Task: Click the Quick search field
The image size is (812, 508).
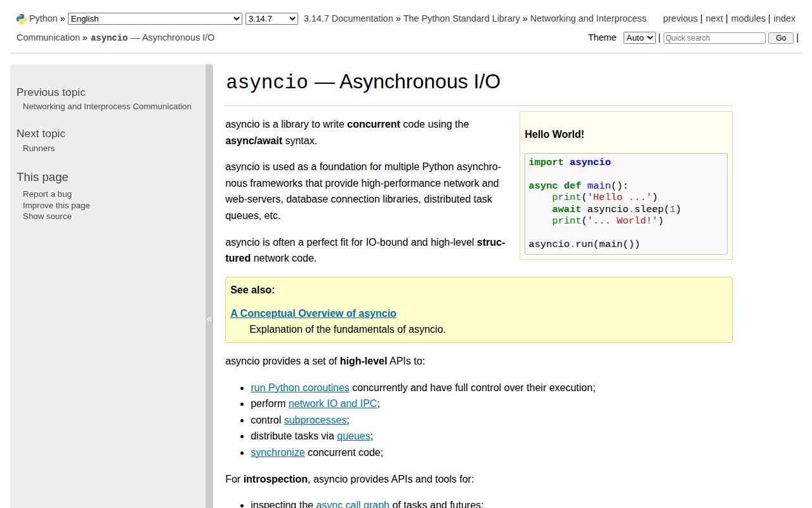Action: 714,38
